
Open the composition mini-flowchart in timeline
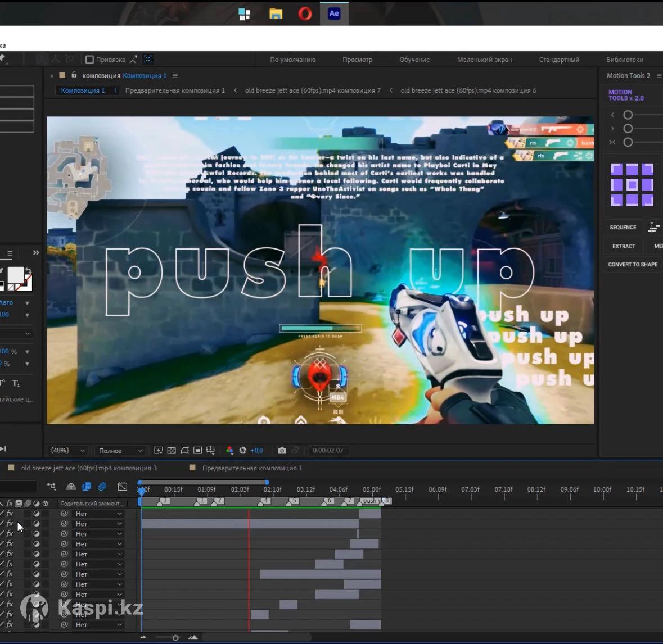pyautogui.click(x=51, y=487)
